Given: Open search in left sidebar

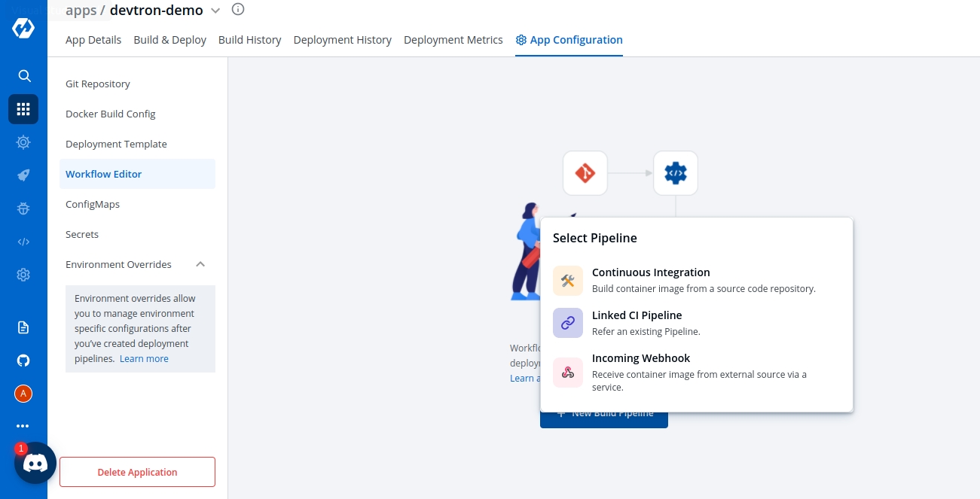Looking at the screenshot, I should click(x=24, y=76).
